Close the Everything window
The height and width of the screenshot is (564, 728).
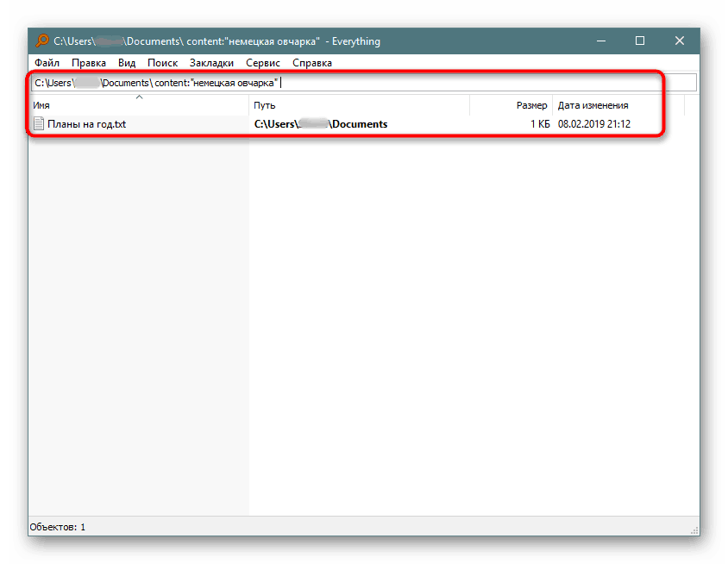pyautogui.click(x=679, y=41)
